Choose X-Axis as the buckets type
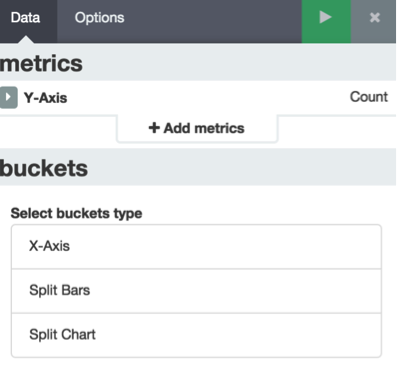Screen dimensions: 397x370 (196, 247)
